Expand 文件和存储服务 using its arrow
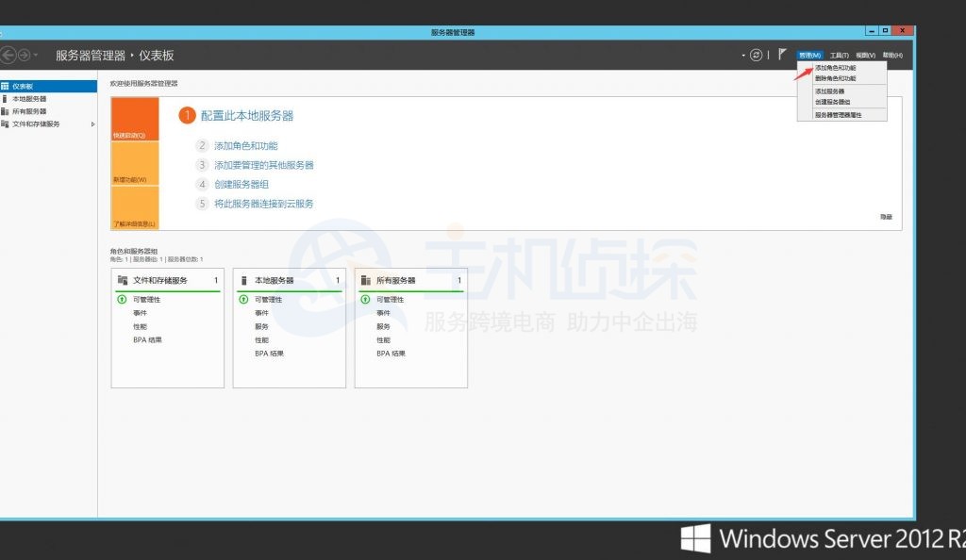Image resolution: width=966 pixels, height=560 pixels. (92, 124)
